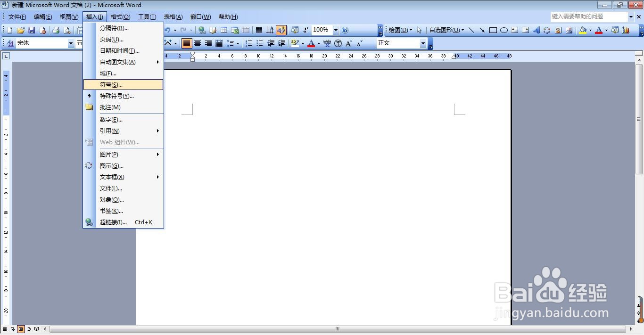Click the Numbered list icon

coord(248,43)
